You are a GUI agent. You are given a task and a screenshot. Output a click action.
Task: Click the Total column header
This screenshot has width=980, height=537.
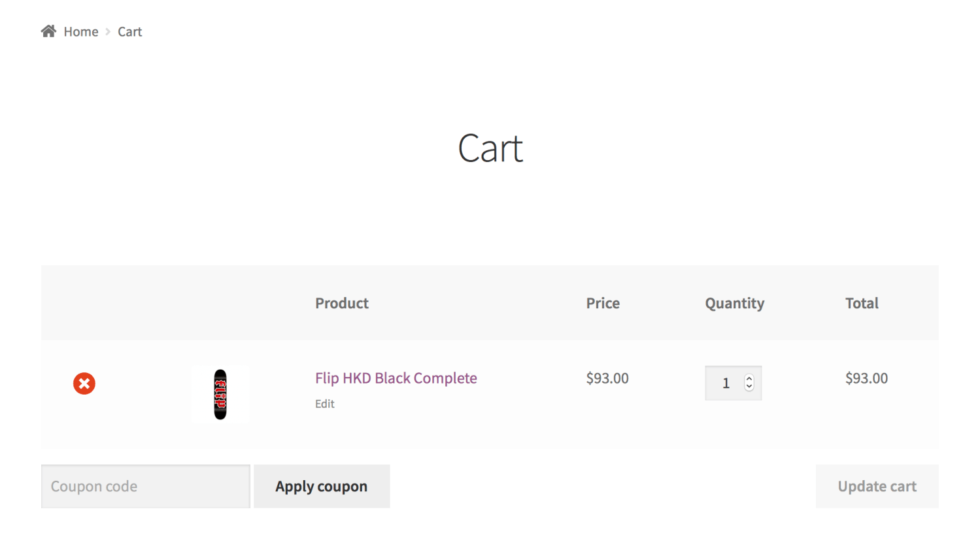pos(862,303)
